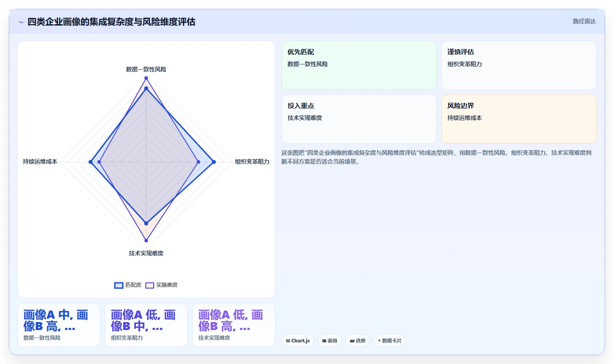Click the title 四类企业画像的集成复杂度与风险维度评估
614x364 pixels.
pos(111,22)
